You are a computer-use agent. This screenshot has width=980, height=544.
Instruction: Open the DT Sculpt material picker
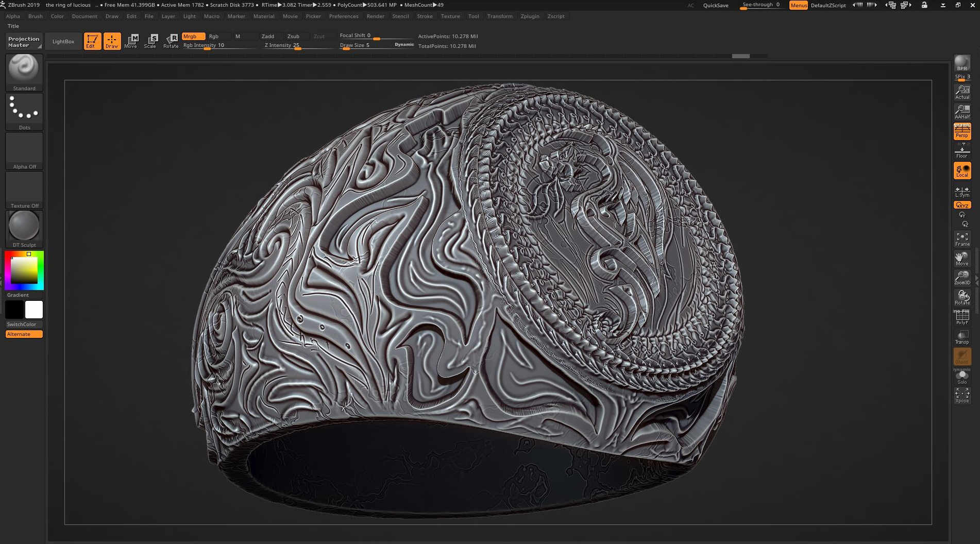[24, 229]
